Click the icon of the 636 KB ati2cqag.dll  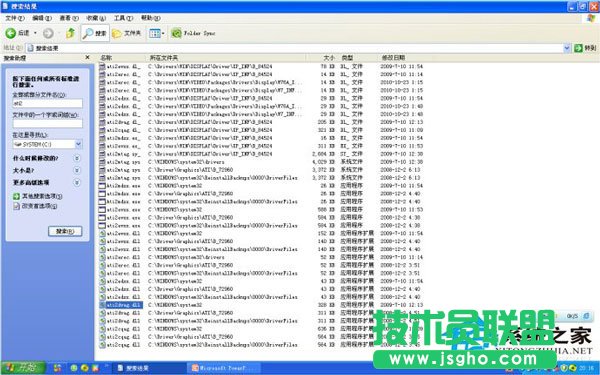click(x=102, y=329)
